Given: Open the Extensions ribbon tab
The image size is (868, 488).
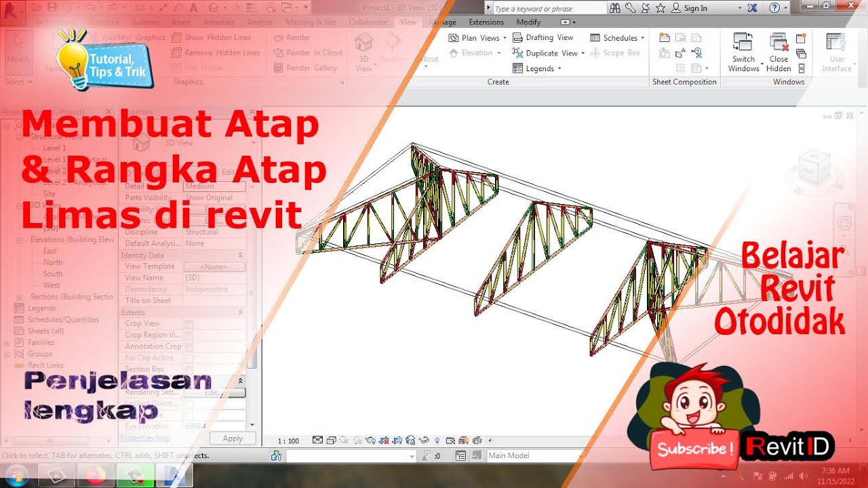Looking at the screenshot, I should coord(486,22).
